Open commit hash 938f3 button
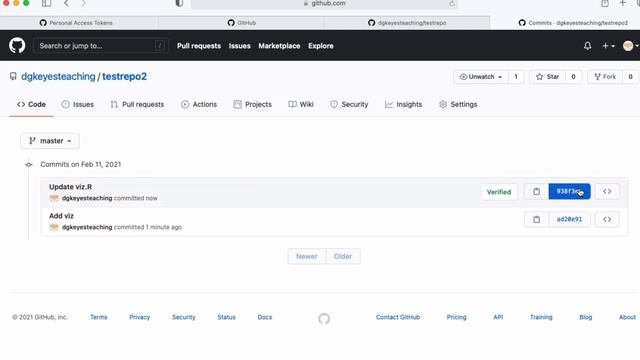640x360 pixels. coord(569,191)
